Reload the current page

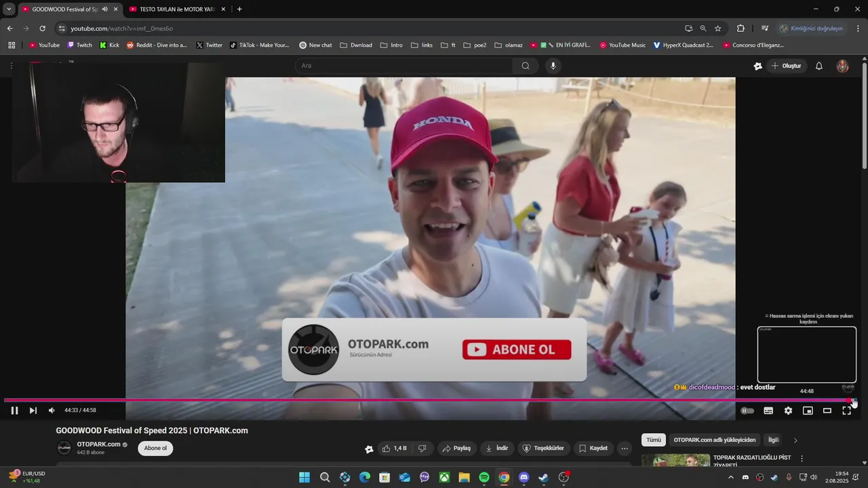42,28
